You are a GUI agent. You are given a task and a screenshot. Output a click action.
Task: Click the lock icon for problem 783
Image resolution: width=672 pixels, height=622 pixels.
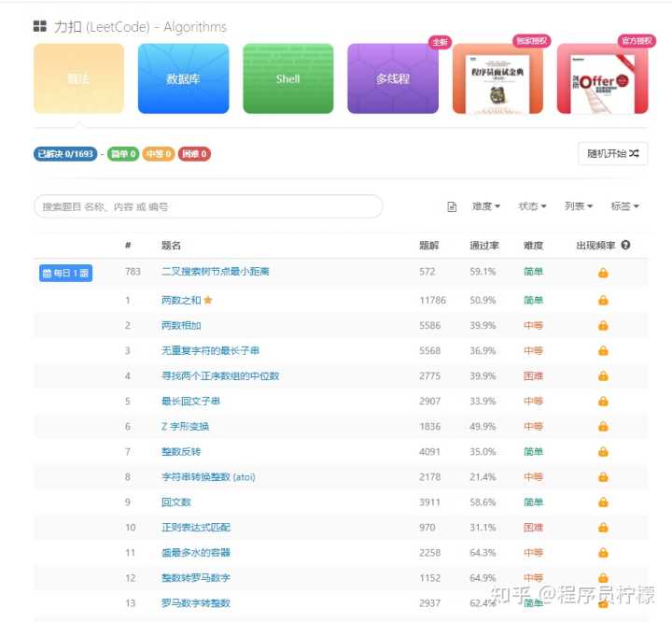coord(603,273)
